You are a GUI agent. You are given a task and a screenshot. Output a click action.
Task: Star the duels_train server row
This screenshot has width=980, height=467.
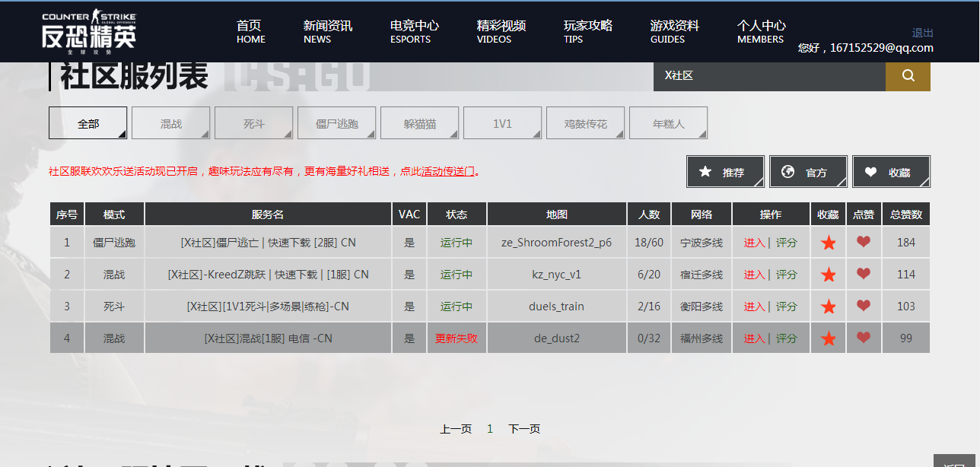click(829, 307)
